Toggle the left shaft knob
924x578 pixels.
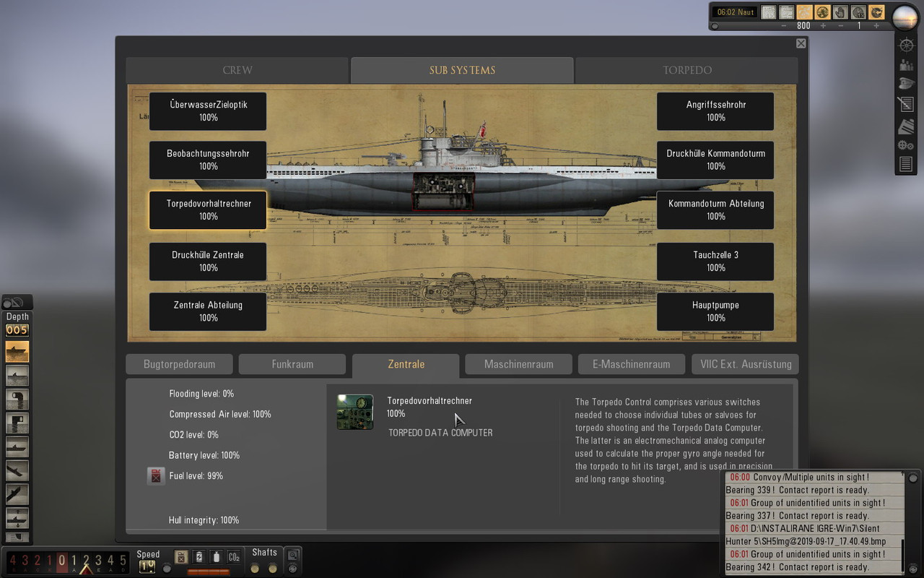pos(255,569)
